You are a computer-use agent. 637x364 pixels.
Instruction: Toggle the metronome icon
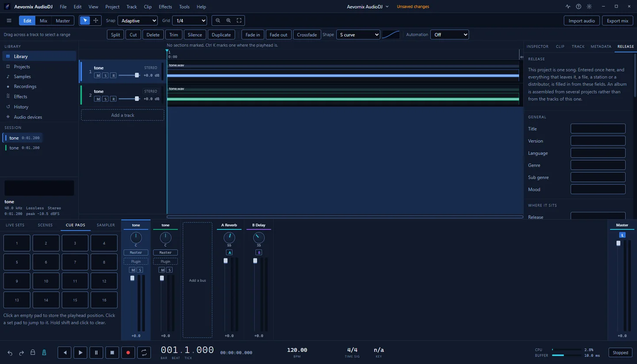tap(44, 353)
